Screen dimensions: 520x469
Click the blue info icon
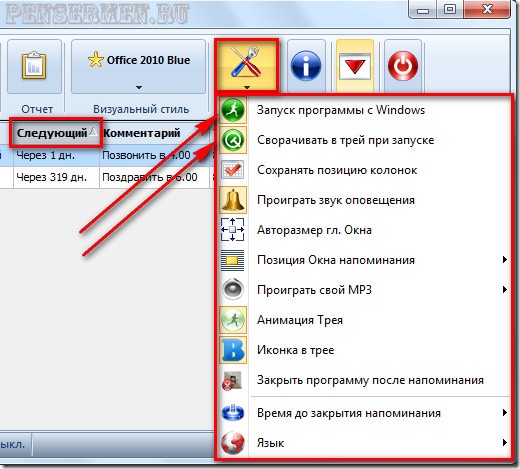tap(306, 66)
